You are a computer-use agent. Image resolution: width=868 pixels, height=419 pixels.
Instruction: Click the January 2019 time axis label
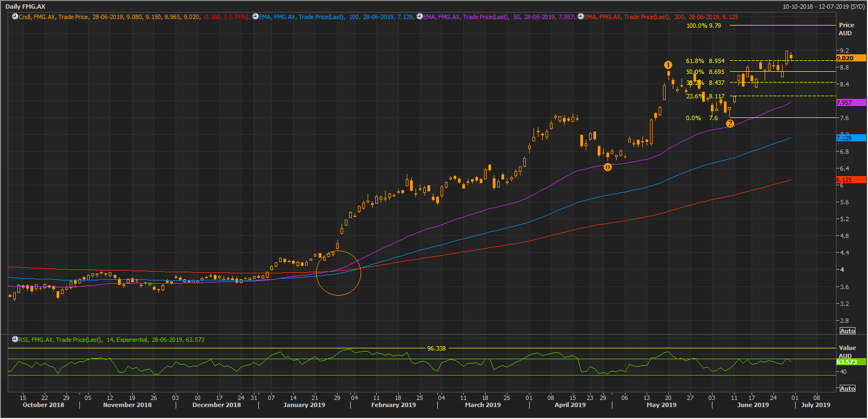coord(304,405)
